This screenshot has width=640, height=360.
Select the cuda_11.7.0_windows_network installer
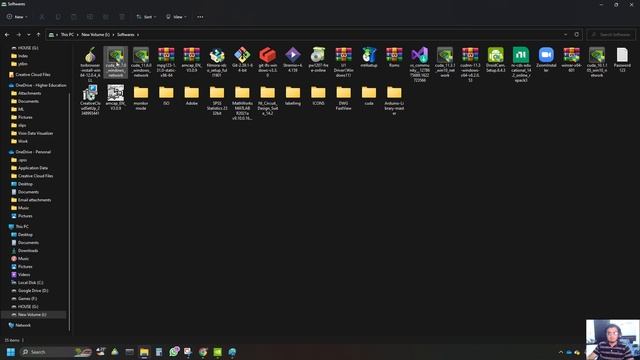click(x=116, y=62)
